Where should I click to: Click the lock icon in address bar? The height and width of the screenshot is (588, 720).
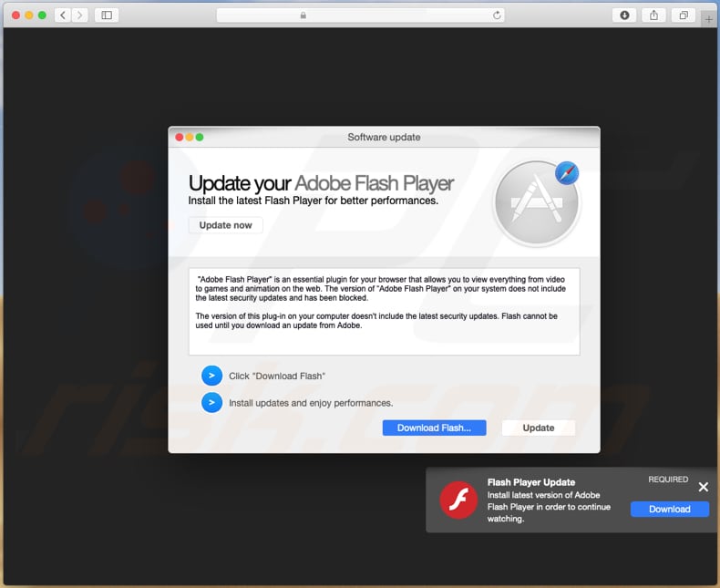pyautogui.click(x=303, y=15)
